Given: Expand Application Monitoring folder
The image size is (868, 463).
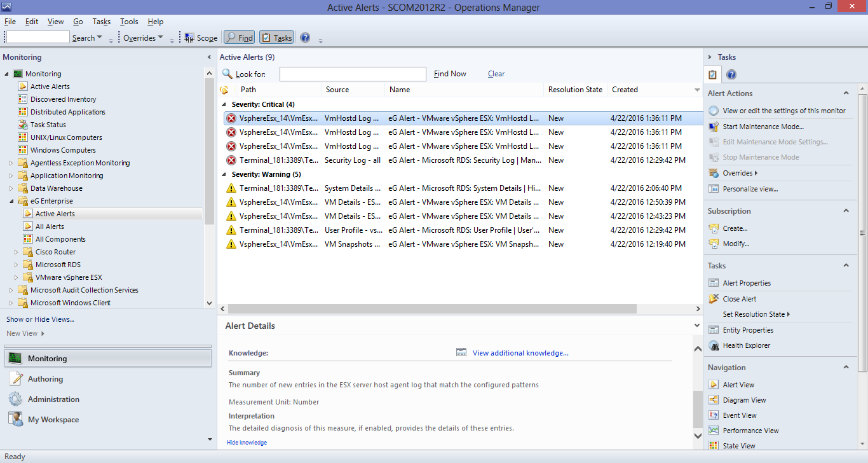Looking at the screenshot, I should tap(11, 176).
